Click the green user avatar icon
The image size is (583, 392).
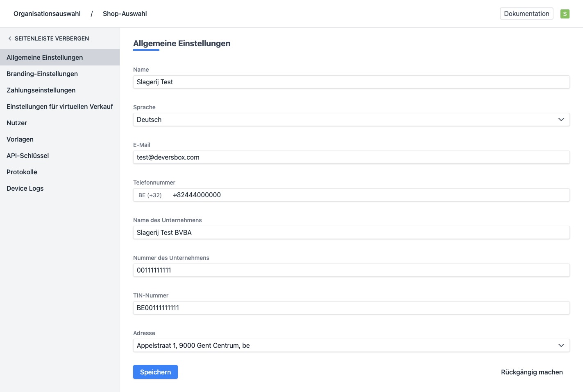point(565,14)
